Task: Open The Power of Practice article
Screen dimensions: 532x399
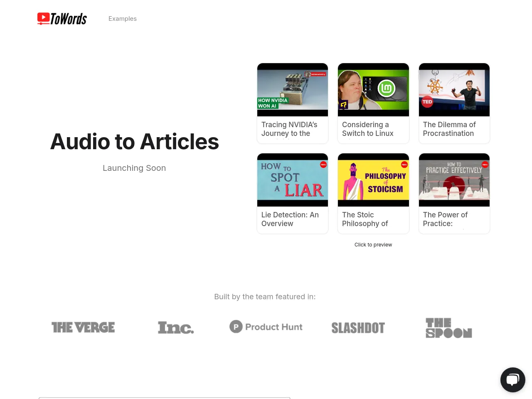Action: (445, 219)
